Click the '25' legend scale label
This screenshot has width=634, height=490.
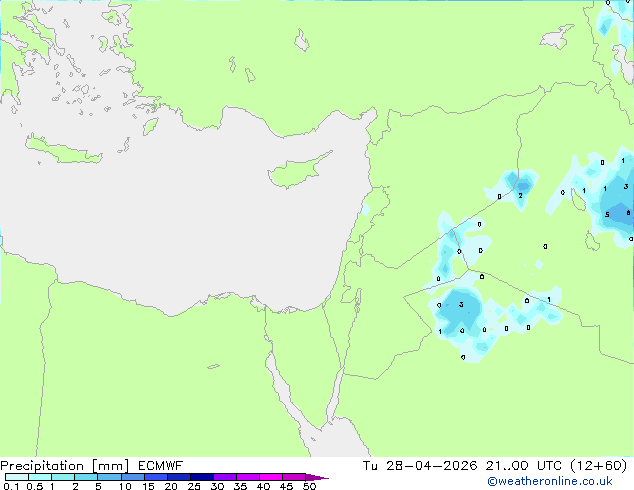[194, 486]
